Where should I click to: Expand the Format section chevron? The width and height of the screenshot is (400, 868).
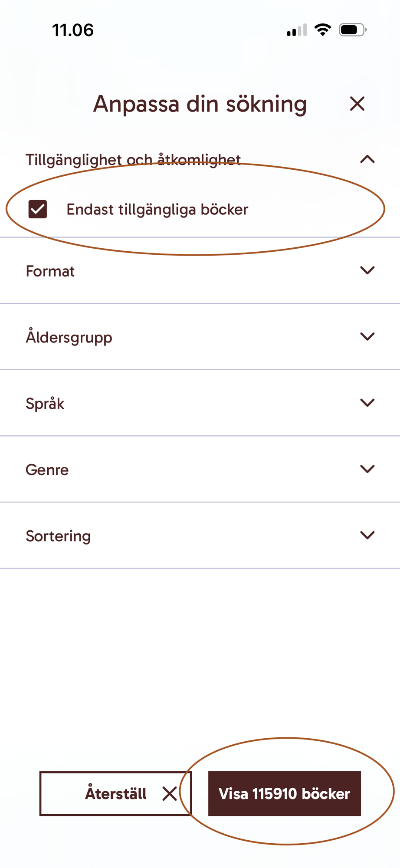[367, 270]
